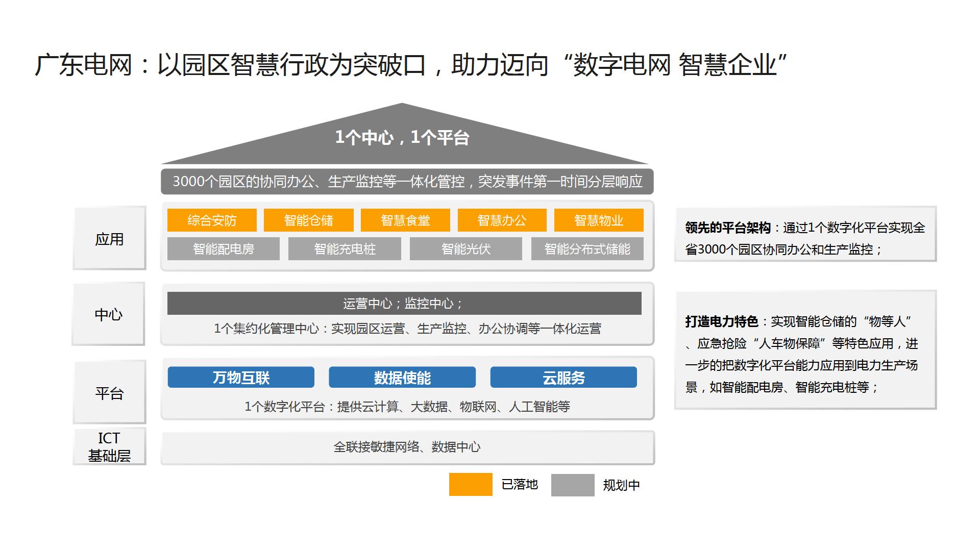Select the blue 数据使能 box
980x551 pixels.
tap(402, 378)
